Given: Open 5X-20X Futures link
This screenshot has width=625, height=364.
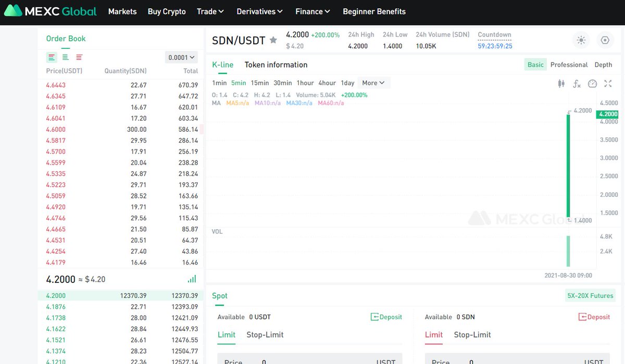Looking at the screenshot, I should click(590, 296).
